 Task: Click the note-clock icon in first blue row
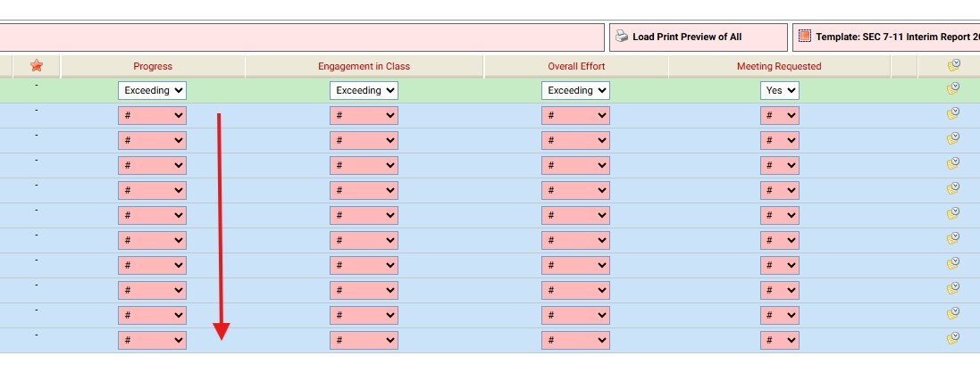coord(953,113)
